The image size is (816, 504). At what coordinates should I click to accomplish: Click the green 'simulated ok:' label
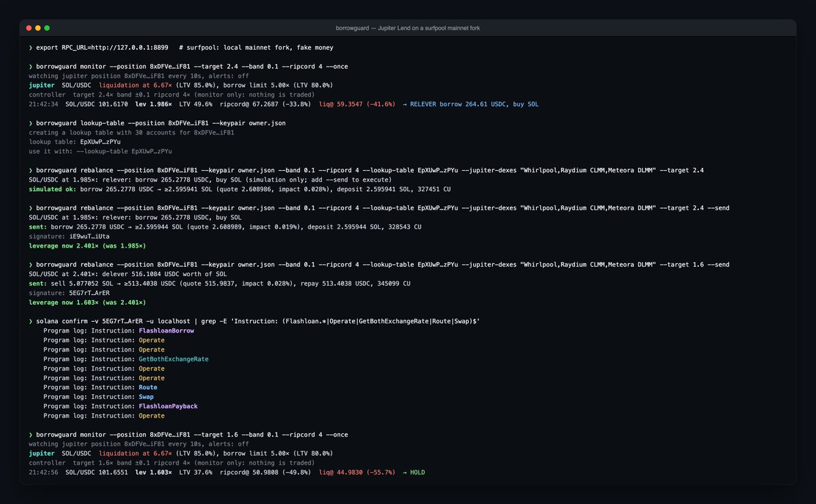click(x=52, y=189)
